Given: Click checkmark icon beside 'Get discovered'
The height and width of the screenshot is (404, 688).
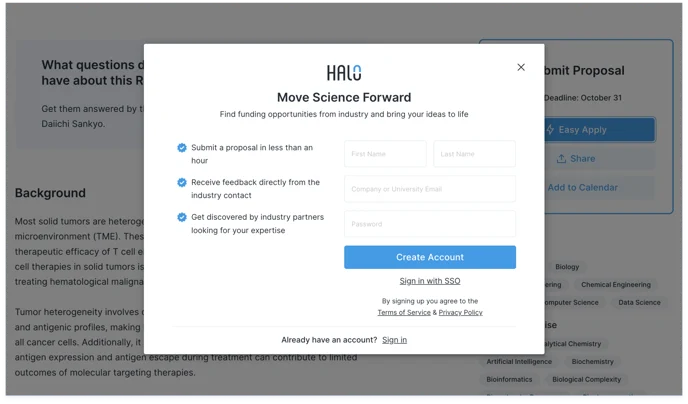Looking at the screenshot, I should pos(182,217).
